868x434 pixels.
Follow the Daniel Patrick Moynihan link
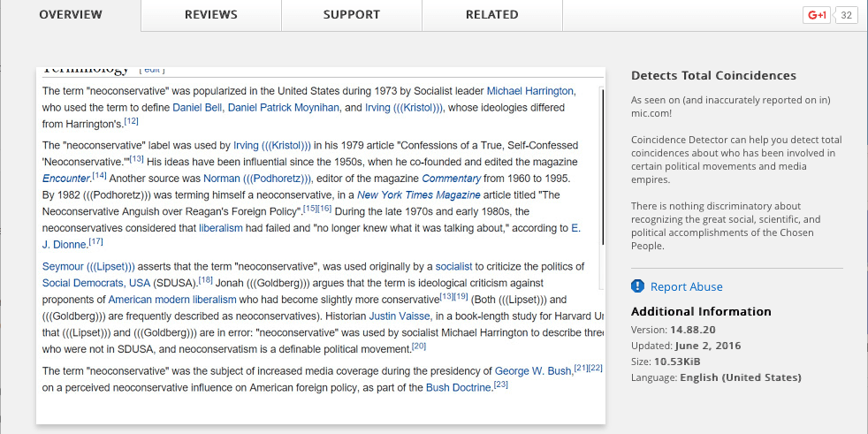pyautogui.click(x=282, y=108)
